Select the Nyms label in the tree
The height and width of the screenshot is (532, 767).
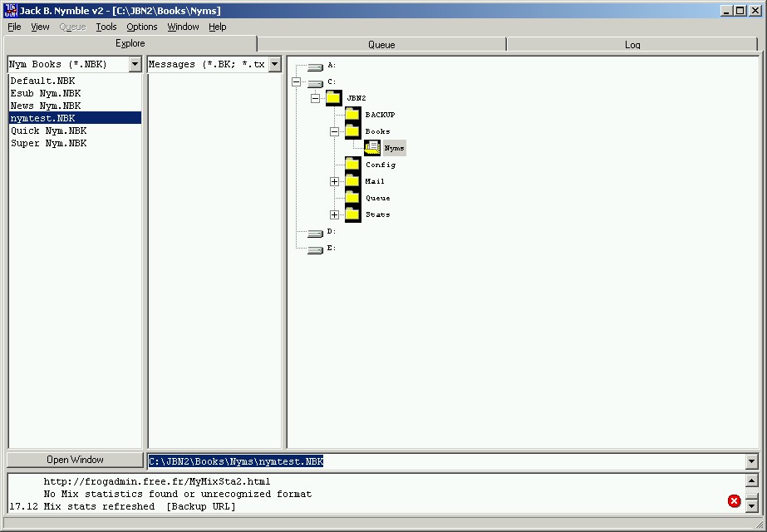pyautogui.click(x=394, y=148)
